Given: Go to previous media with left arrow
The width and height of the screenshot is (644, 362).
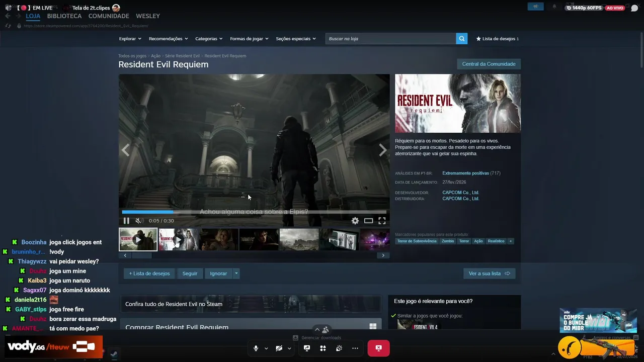Looking at the screenshot, I should tap(125, 150).
